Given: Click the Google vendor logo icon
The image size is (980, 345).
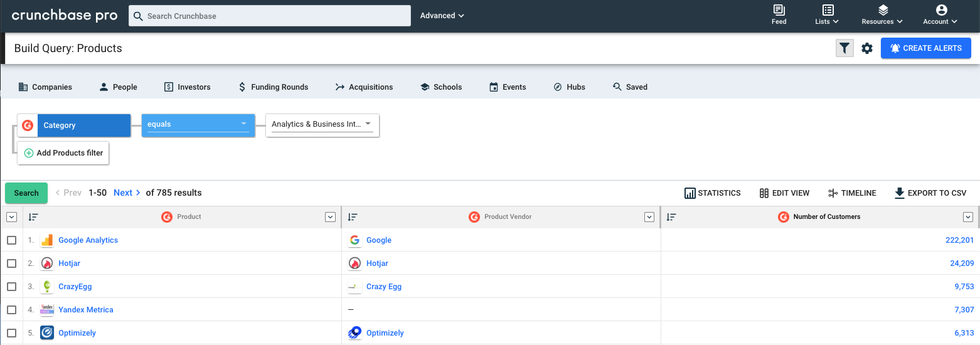Looking at the screenshot, I should (355, 240).
